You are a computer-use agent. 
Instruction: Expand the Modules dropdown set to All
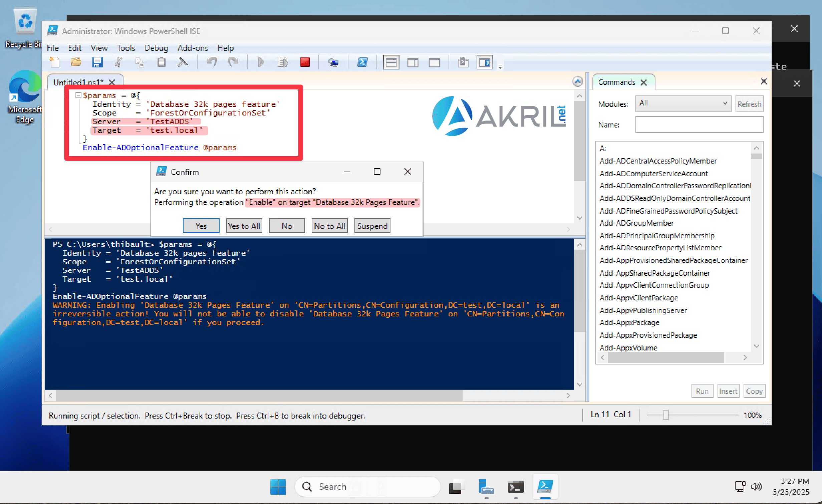coord(683,103)
